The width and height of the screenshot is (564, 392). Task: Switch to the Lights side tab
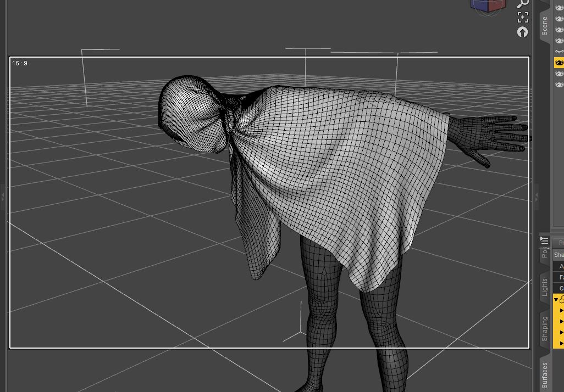[545, 287]
